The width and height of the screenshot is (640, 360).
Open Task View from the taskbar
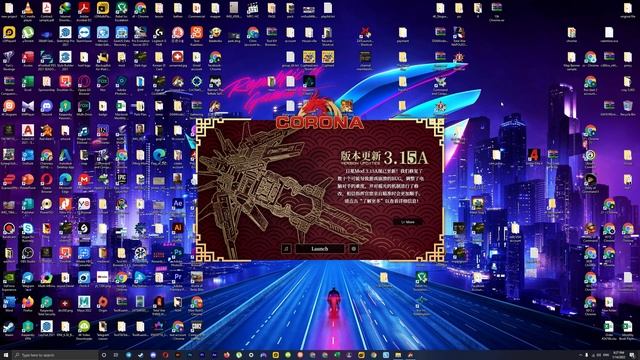[116, 355]
